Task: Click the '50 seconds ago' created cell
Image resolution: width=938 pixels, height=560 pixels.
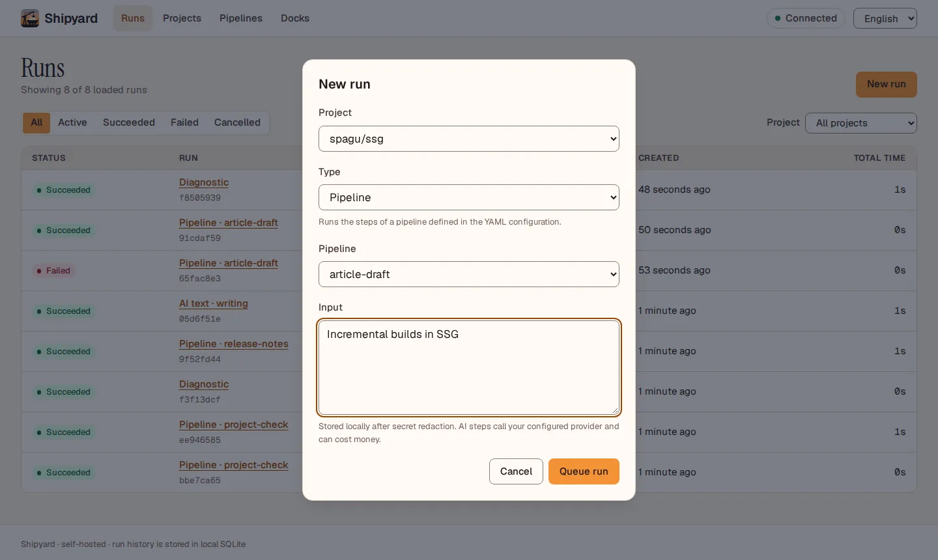Action: 675,230
